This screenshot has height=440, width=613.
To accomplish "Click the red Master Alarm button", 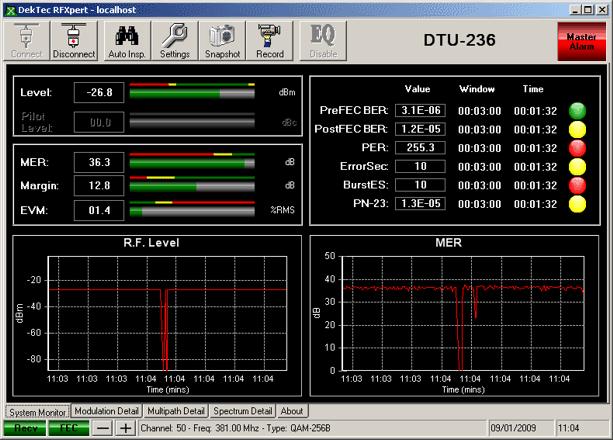I will coord(581,42).
